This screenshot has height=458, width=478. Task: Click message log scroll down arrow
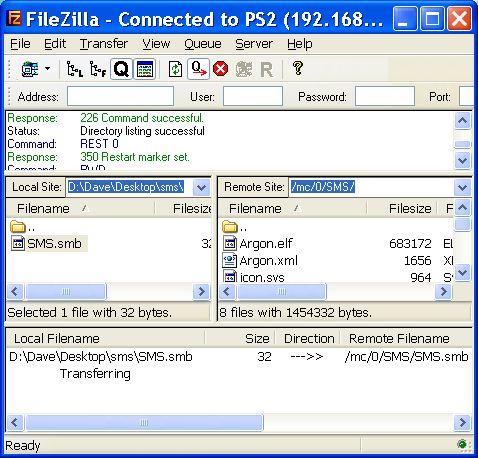[462, 161]
